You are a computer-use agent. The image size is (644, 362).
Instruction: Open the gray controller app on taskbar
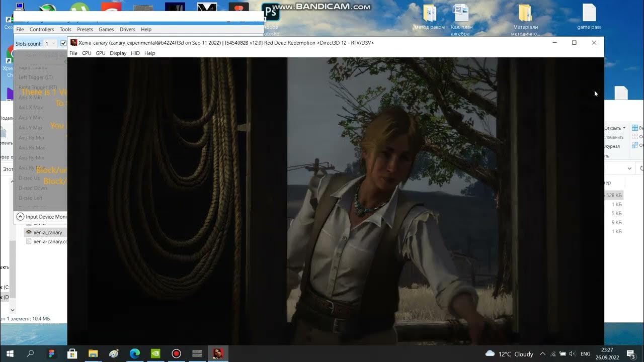click(197, 354)
